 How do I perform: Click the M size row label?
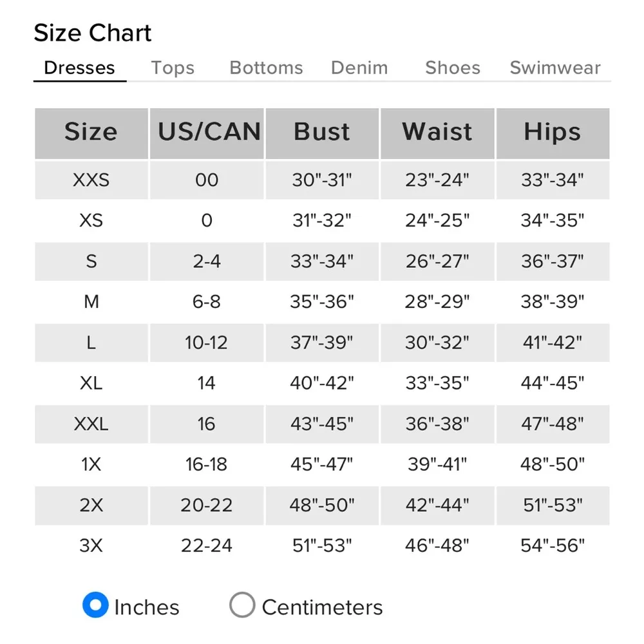point(91,301)
